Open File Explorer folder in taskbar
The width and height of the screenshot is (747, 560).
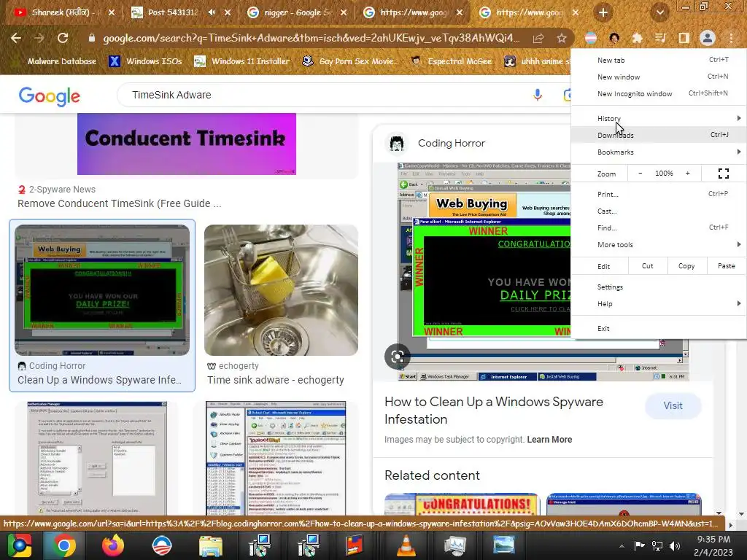point(211,546)
